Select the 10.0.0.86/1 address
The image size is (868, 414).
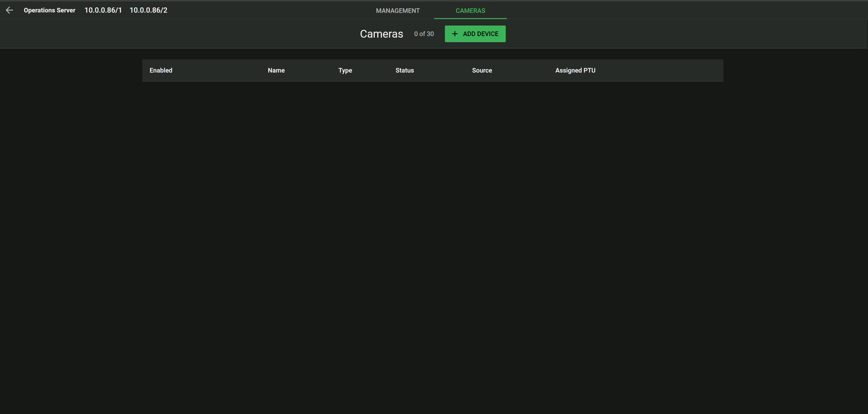click(103, 10)
